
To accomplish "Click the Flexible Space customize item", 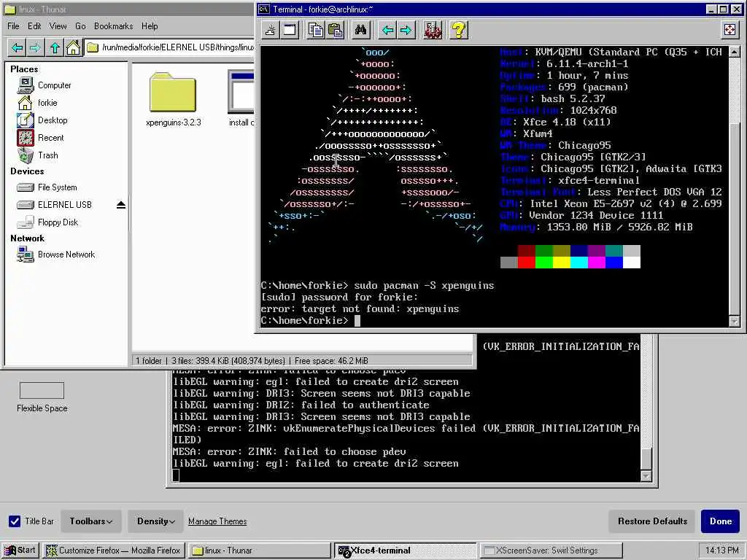I will pos(42,397).
